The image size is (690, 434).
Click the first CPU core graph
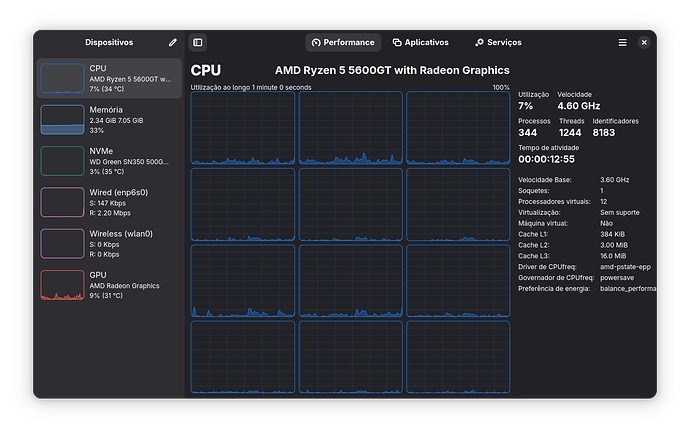click(x=243, y=128)
